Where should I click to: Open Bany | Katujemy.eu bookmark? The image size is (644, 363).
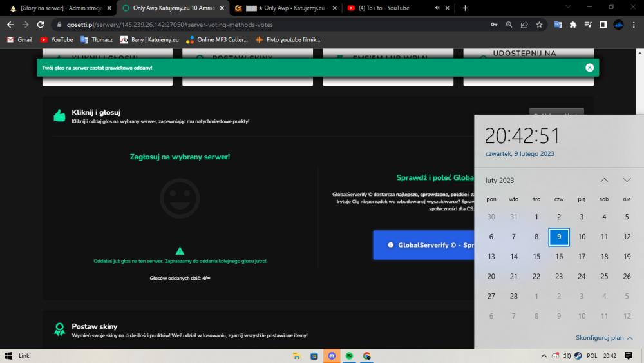tap(149, 40)
